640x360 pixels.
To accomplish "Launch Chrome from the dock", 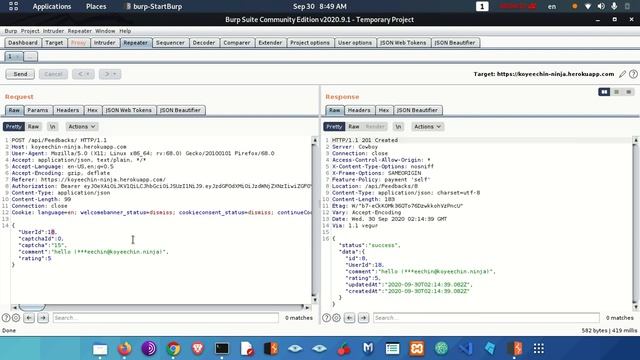I will coord(173,349).
